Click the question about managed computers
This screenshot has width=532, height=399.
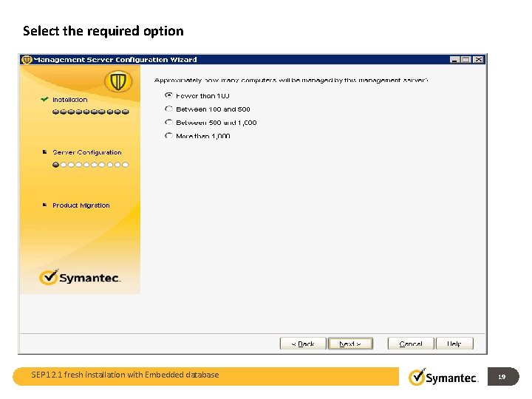(x=291, y=81)
